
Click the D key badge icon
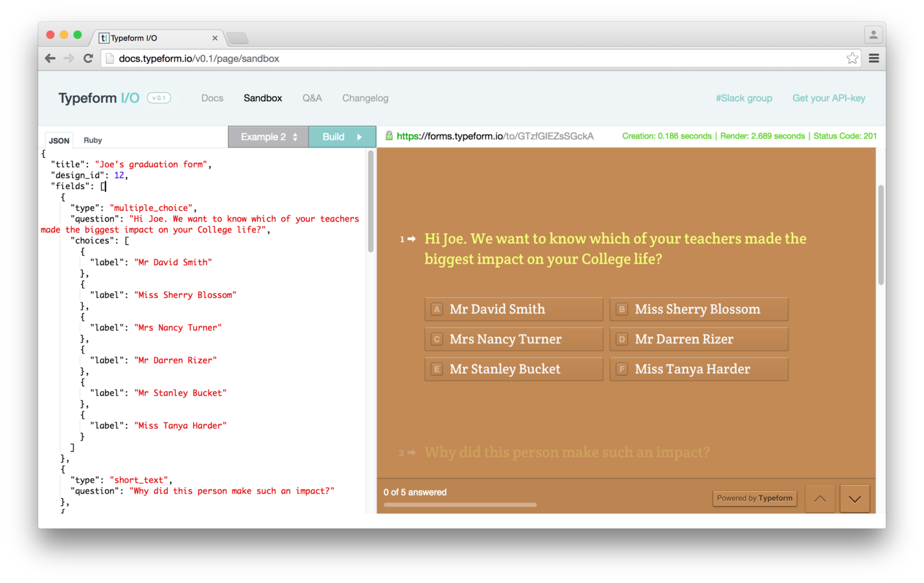622,339
